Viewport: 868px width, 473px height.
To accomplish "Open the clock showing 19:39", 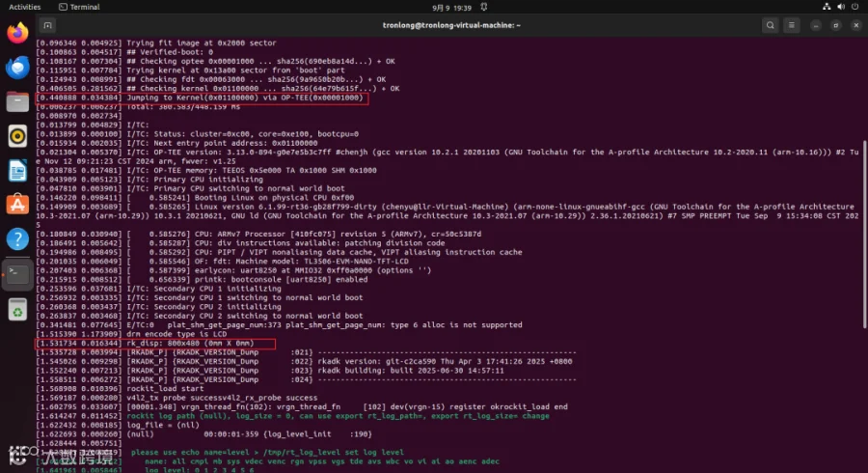I will [x=451, y=8].
